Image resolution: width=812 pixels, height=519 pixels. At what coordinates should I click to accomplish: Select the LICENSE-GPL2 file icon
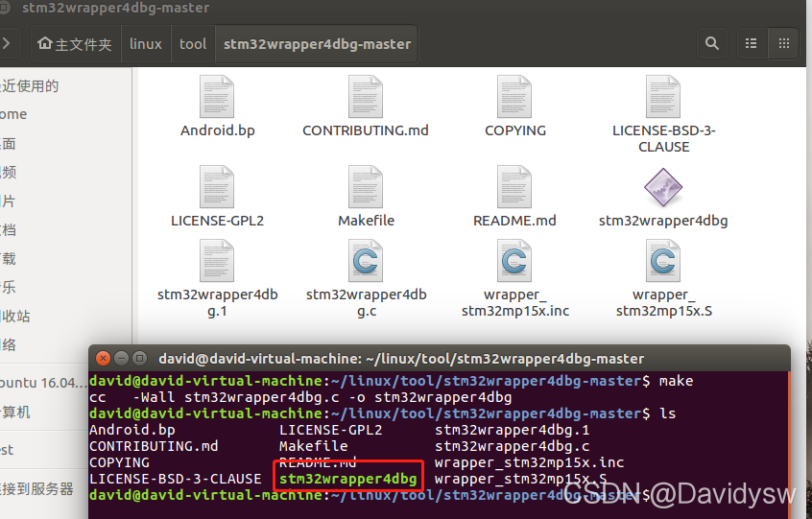click(x=217, y=187)
